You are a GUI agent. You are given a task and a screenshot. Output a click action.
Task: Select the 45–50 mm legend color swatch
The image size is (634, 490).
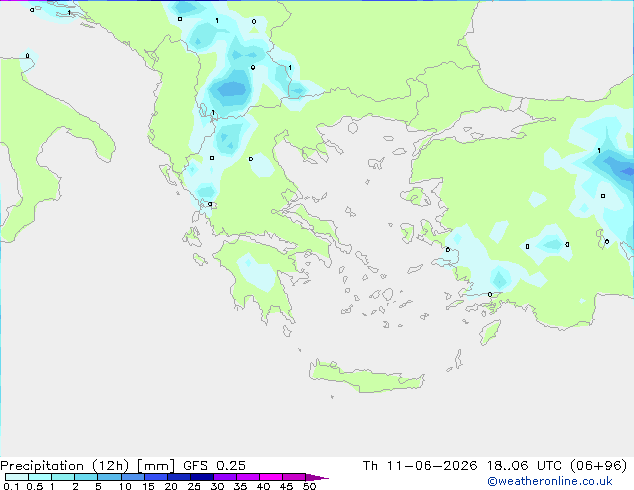pos(294,477)
